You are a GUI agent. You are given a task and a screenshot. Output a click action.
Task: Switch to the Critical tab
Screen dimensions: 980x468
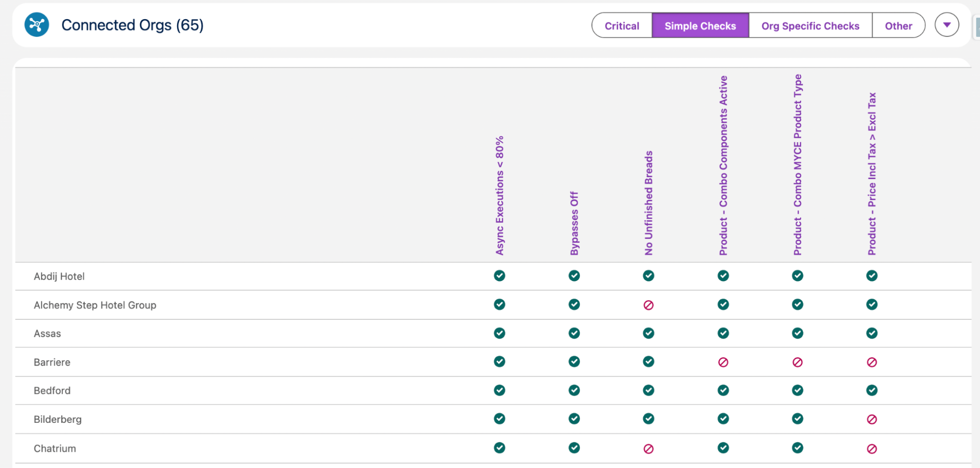coord(621,26)
